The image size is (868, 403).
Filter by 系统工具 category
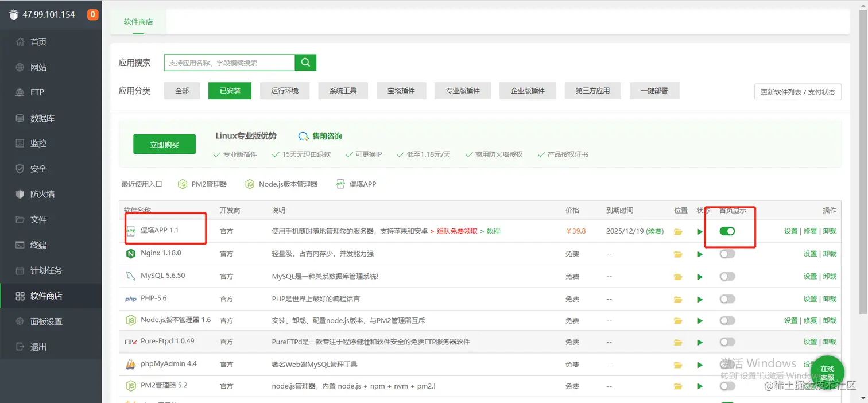(x=343, y=91)
